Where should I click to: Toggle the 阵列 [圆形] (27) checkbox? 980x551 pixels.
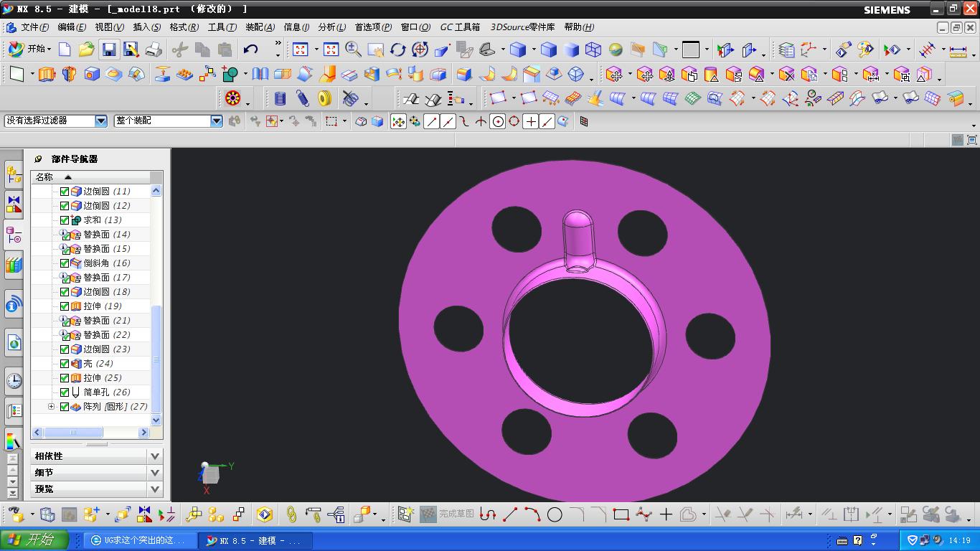[65, 407]
